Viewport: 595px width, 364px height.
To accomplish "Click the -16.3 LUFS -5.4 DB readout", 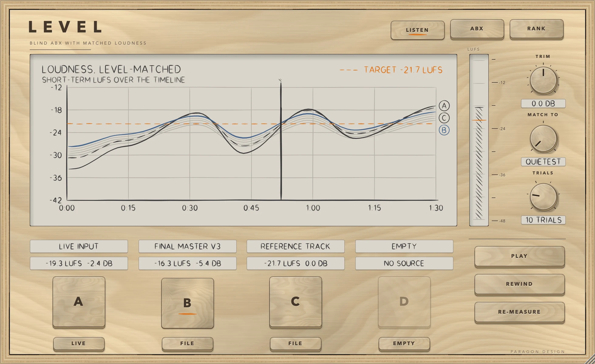I will [x=187, y=263].
